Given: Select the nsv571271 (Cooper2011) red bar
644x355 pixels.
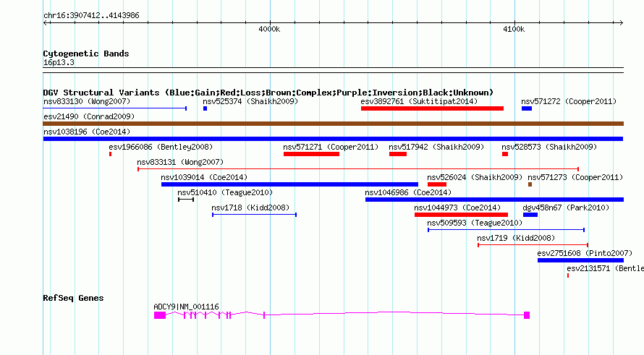Looking at the screenshot, I should [x=311, y=154].
